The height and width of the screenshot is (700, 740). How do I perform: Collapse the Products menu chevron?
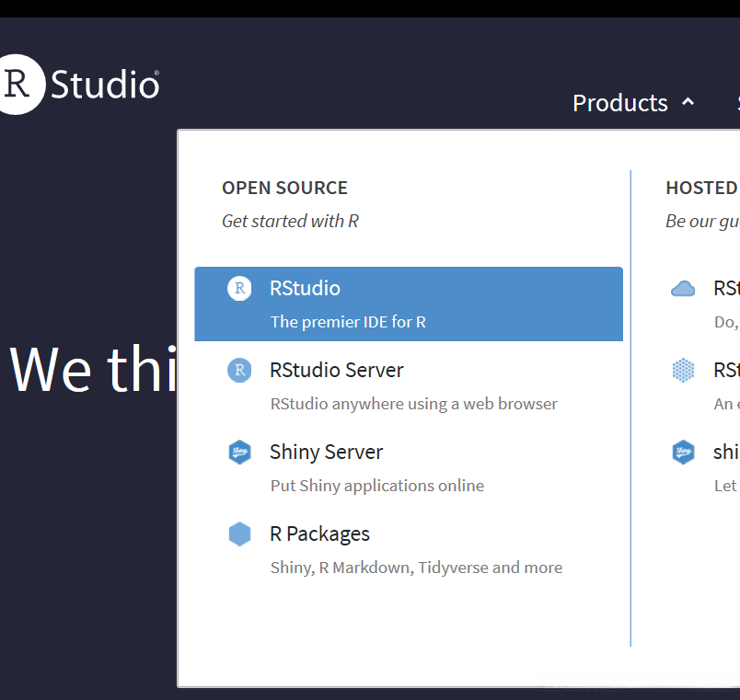pyautogui.click(x=688, y=102)
